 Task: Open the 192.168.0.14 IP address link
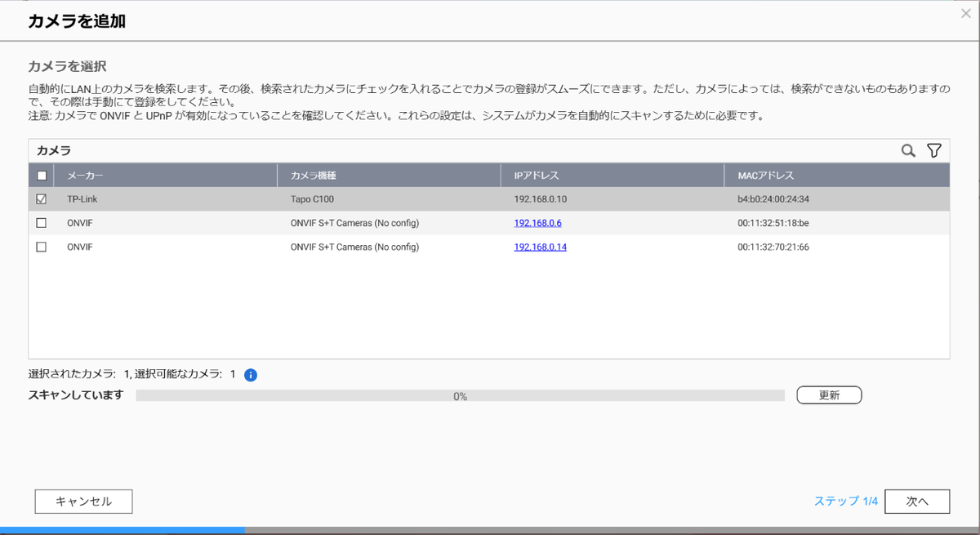tap(540, 247)
